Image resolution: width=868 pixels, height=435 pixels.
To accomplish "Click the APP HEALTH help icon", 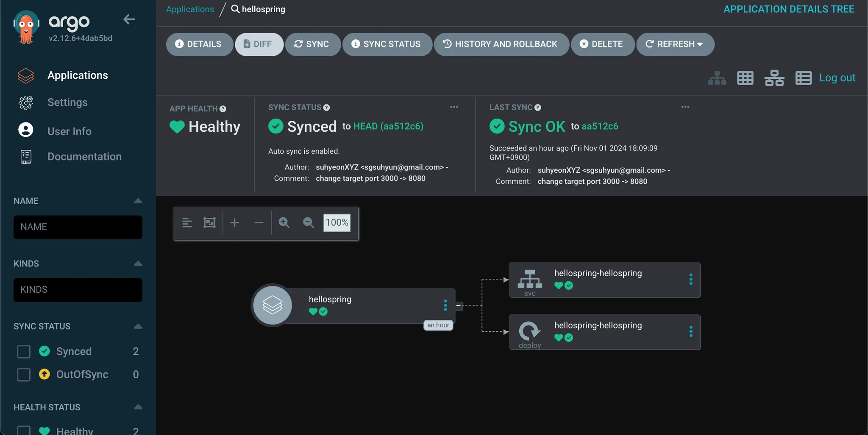I will point(223,109).
